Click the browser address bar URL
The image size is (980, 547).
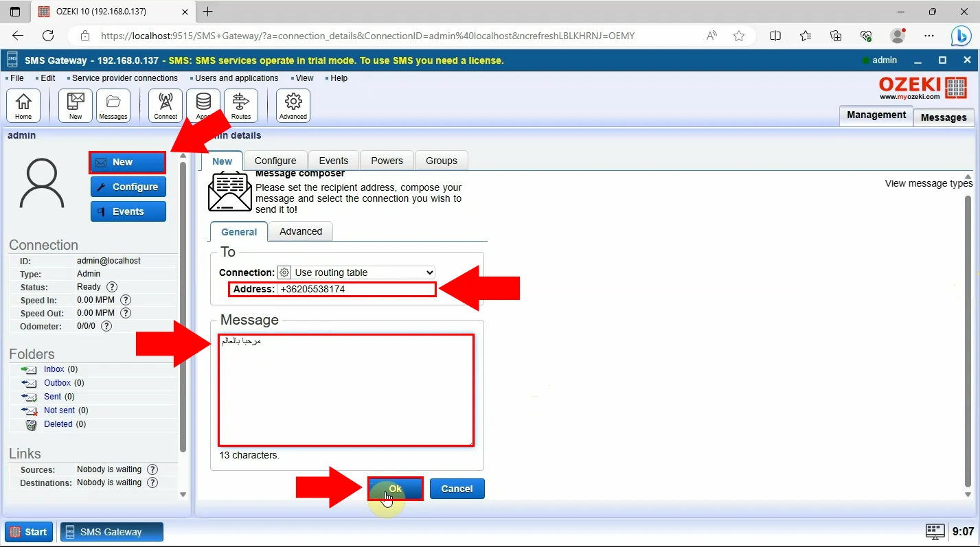(367, 36)
